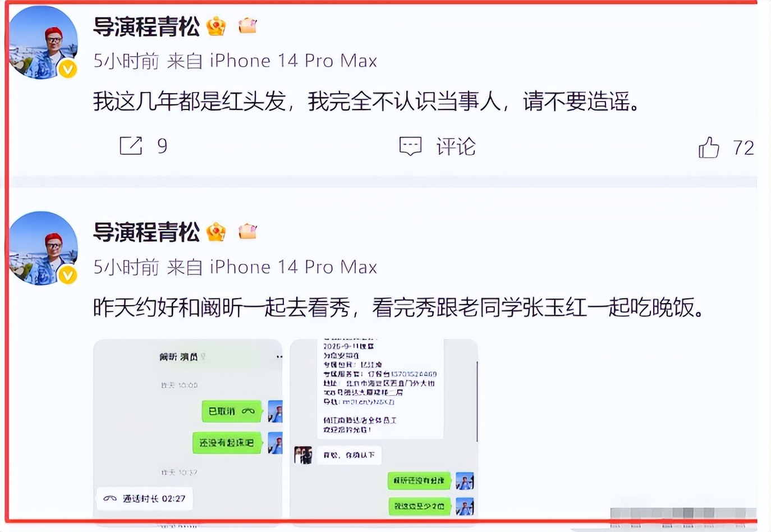771x532 pixels.
Task: Click username 导演程青松 on first post
Action: [x=146, y=26]
